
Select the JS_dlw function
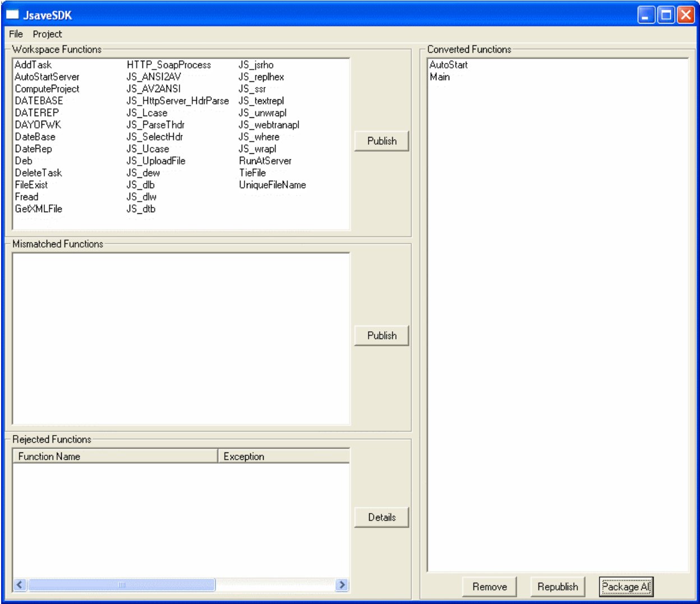pyautogui.click(x=141, y=196)
